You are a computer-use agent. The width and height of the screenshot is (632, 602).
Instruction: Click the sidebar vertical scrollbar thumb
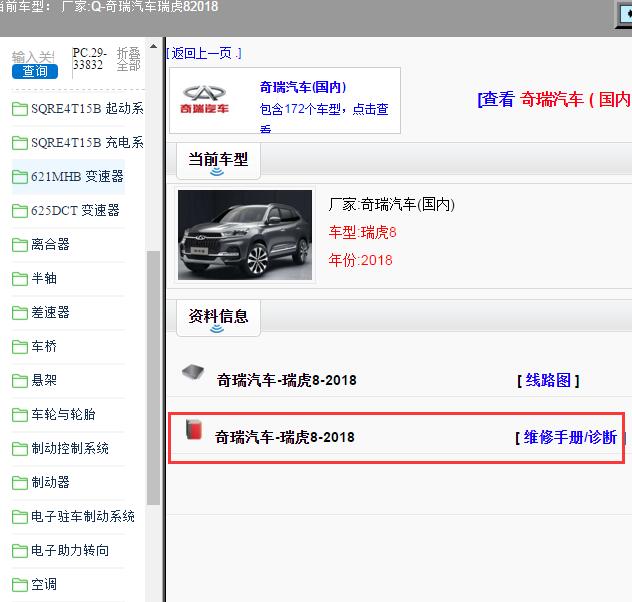tap(153, 378)
